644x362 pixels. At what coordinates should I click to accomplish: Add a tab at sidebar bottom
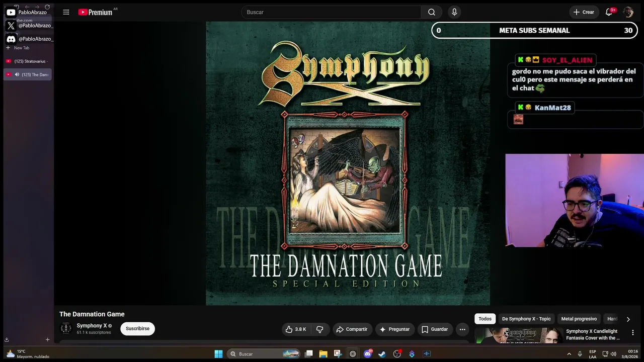click(x=47, y=339)
